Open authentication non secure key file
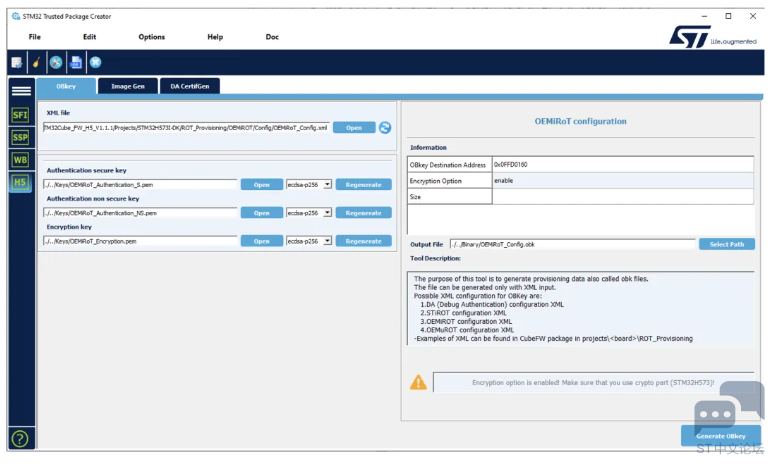Screen dimensions: 773x464 (x=262, y=213)
